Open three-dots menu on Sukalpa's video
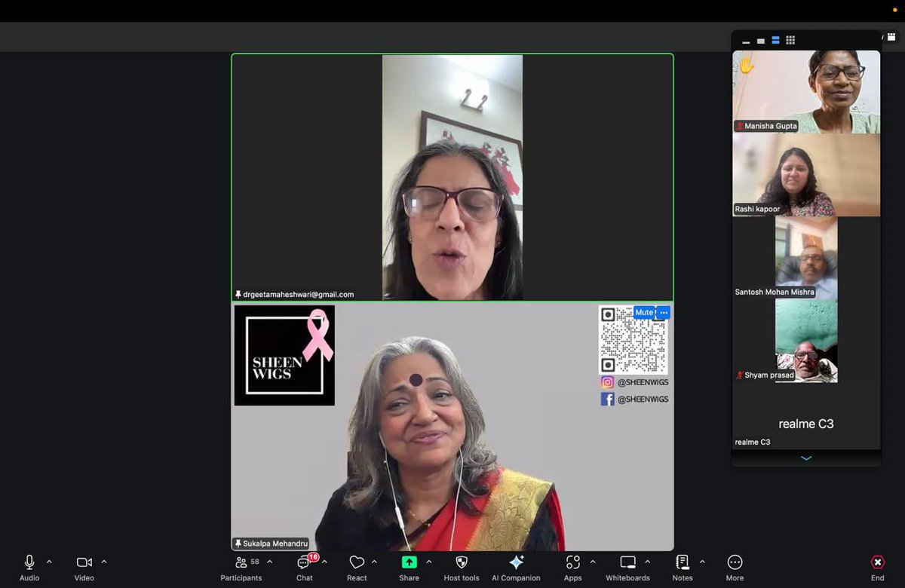Screen dimensions: 905x588 664,312
